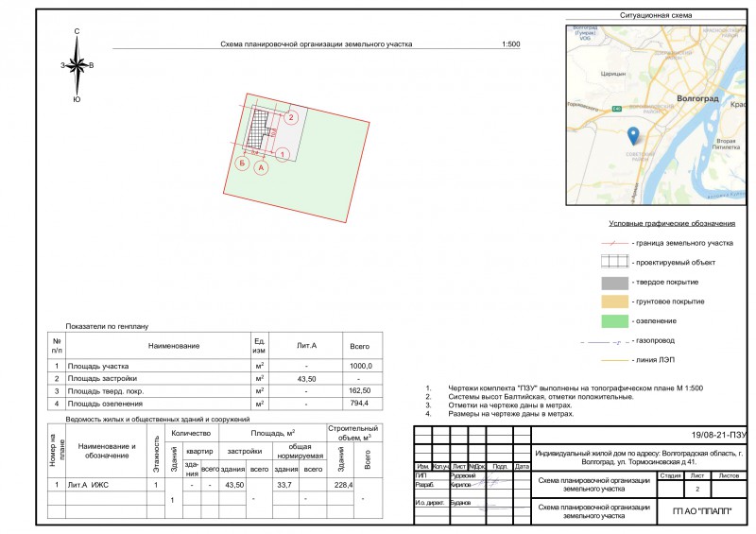Viewport: 756px width, 534px height.
Task: Click the "Показатели по генплану" table title
Action: (107, 327)
